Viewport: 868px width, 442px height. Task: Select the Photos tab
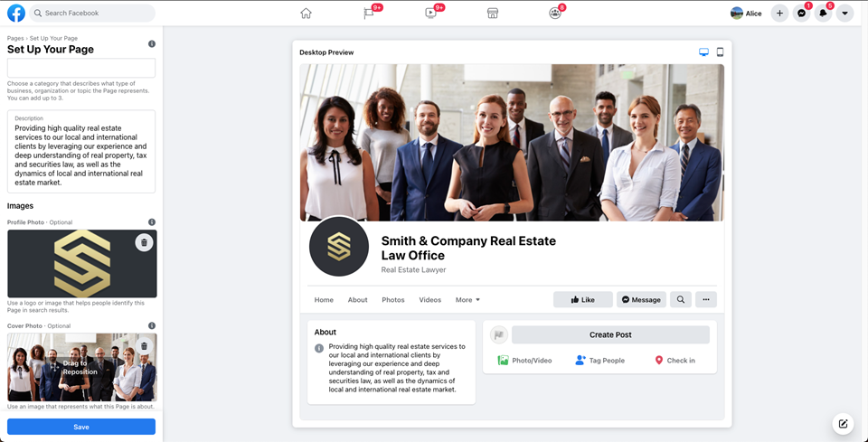click(393, 300)
